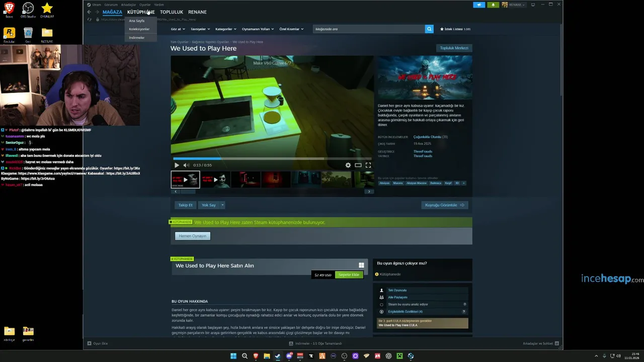The width and height of the screenshot is (644, 362).
Task: Click the Takip Et button
Action: 185,205
